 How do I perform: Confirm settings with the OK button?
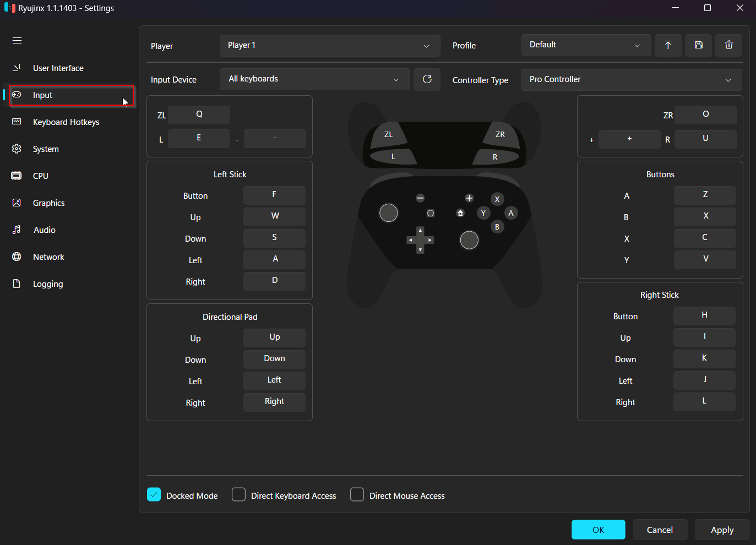pyautogui.click(x=599, y=530)
